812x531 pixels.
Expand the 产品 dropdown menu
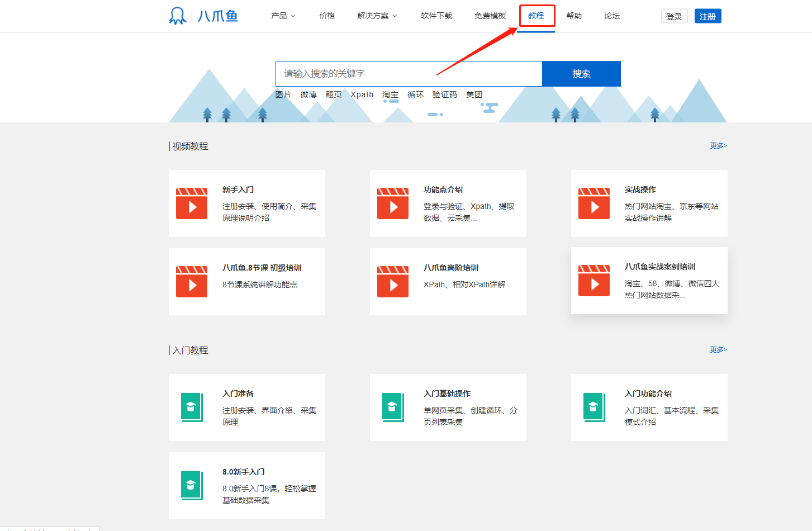click(283, 16)
